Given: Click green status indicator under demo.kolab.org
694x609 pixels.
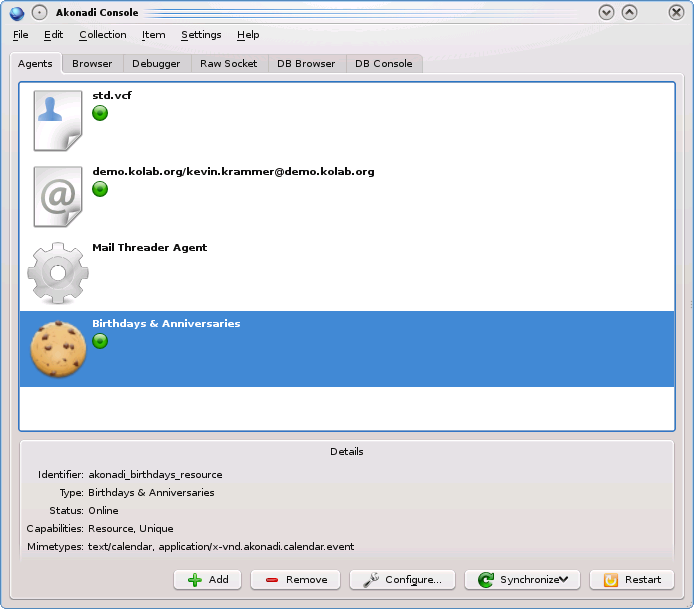Looking at the screenshot, I should point(100,189).
